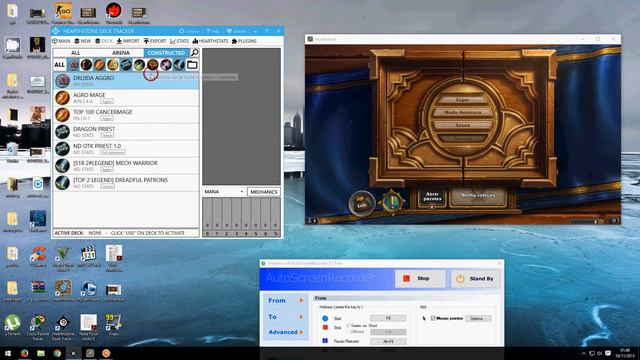Click the Options button beside Mouse pointer

tap(478, 318)
